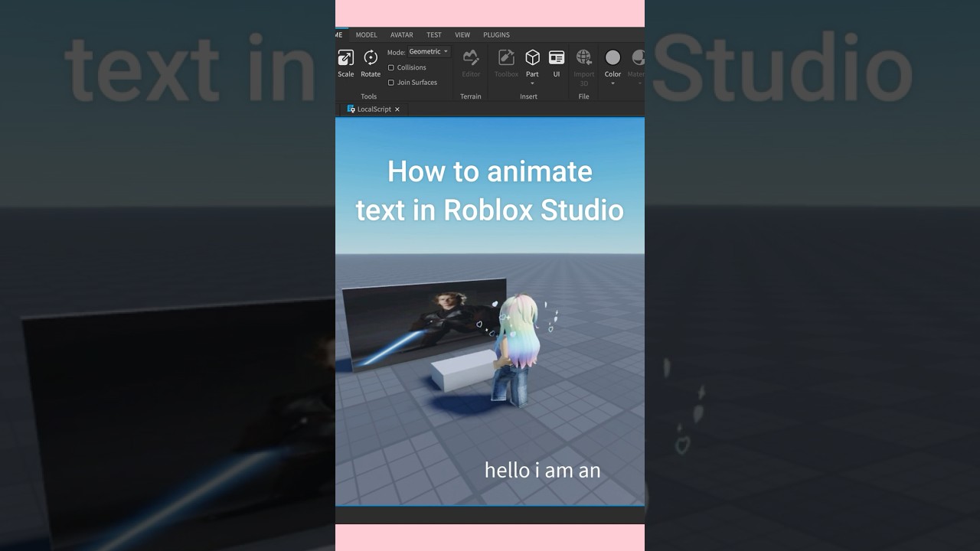Enable the Collisions checkbox
This screenshot has height=551, width=980.
tap(391, 67)
